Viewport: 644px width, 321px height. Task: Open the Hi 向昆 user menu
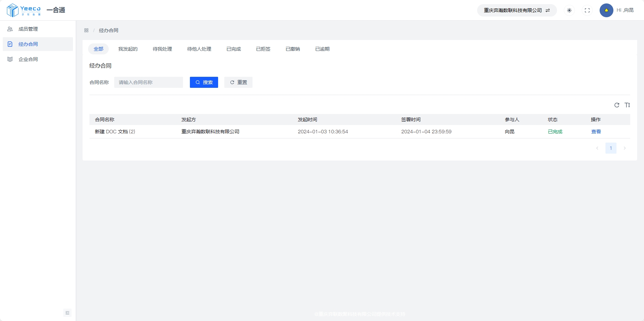click(x=625, y=10)
